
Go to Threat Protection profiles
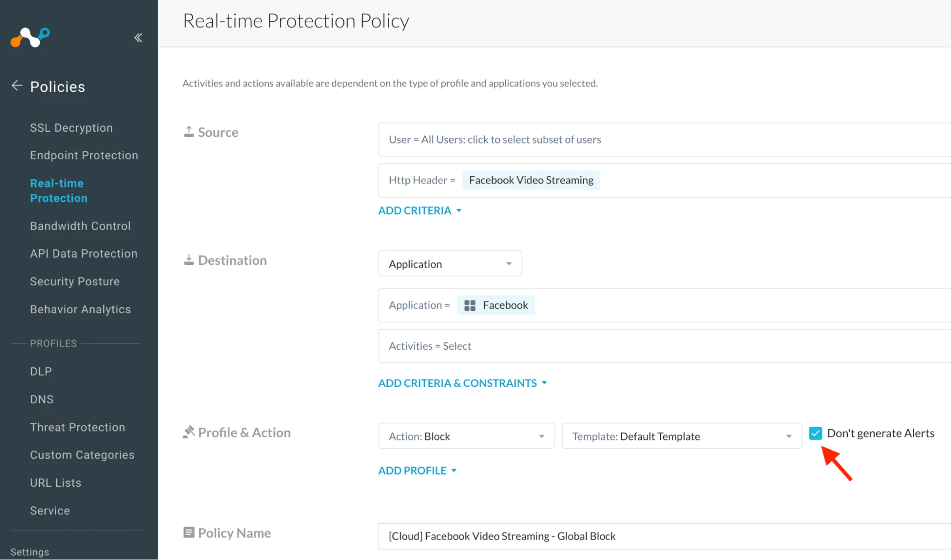pyautogui.click(x=78, y=427)
